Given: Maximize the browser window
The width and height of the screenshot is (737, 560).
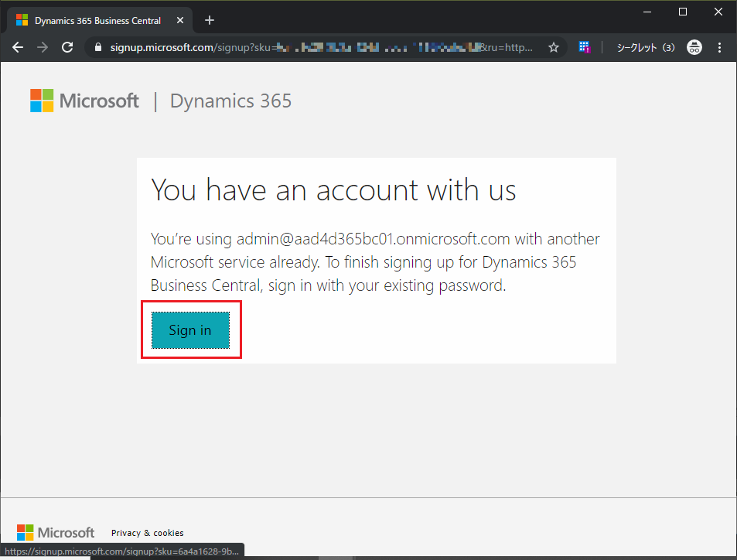Looking at the screenshot, I should click(683, 12).
